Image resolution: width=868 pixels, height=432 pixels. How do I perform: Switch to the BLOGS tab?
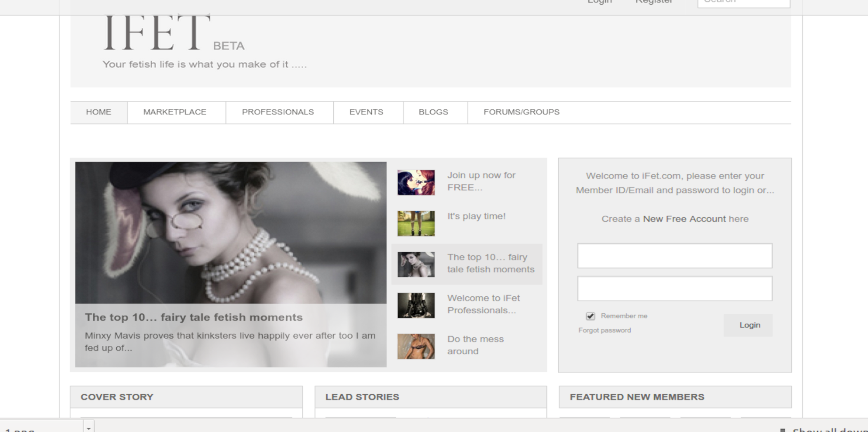(x=433, y=112)
